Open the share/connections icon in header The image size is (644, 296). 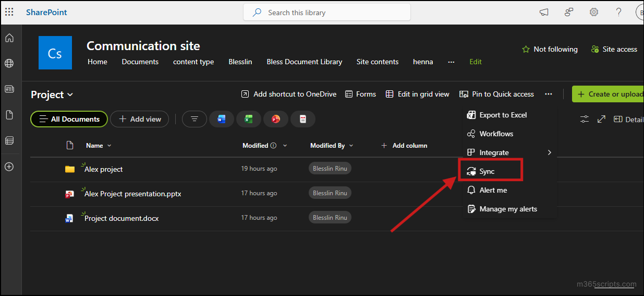coord(569,12)
